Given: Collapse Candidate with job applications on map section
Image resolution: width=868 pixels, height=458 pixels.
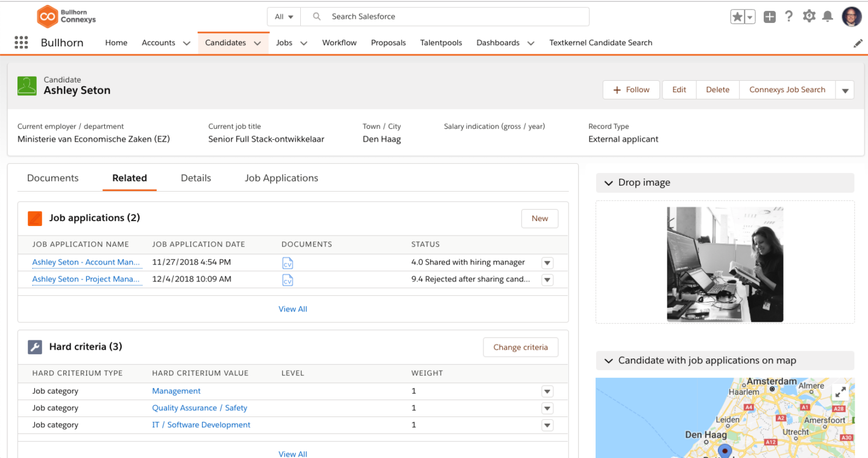Looking at the screenshot, I should [x=608, y=361].
